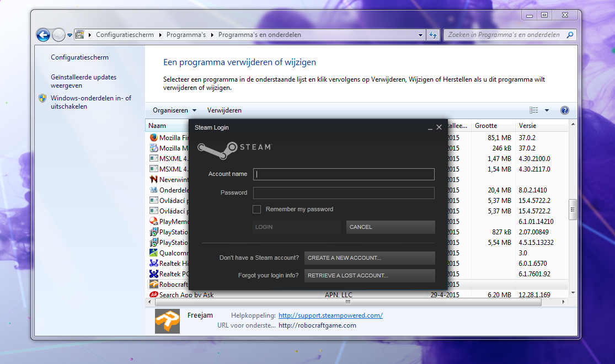
Task: Click horizontal scrollbar right arrow
Action: click(x=564, y=302)
